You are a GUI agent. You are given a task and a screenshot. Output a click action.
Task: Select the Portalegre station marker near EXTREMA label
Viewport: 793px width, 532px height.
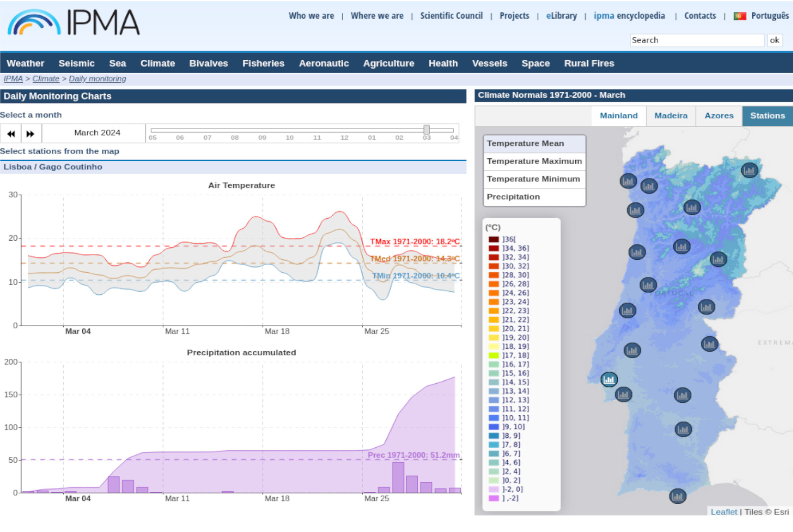click(x=709, y=343)
